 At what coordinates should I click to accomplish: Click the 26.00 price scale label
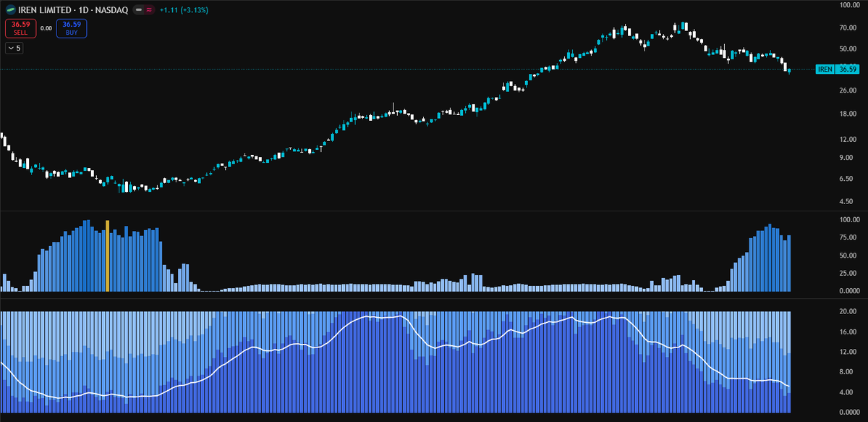pyautogui.click(x=848, y=90)
